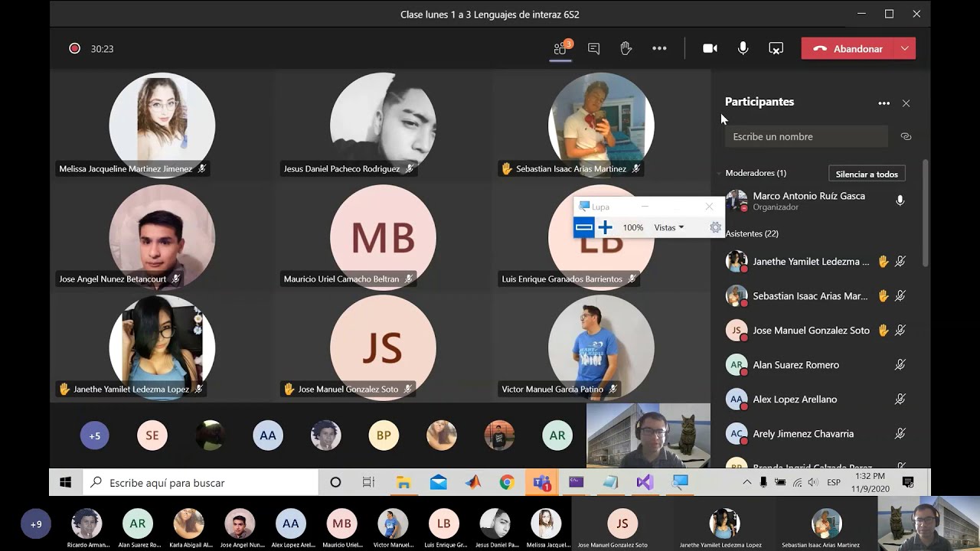Click Jose Manuel Gonzalez Soto's muted mic in list
Image resolution: width=980 pixels, height=551 pixels.
(900, 331)
